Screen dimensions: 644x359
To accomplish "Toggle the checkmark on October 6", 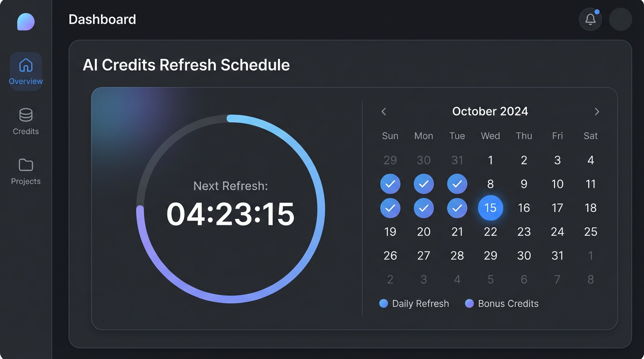I will (x=424, y=184).
